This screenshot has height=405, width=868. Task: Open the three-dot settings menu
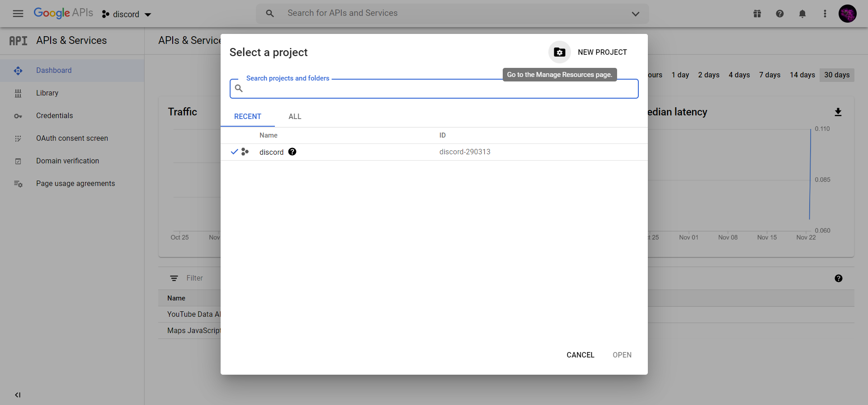click(825, 14)
